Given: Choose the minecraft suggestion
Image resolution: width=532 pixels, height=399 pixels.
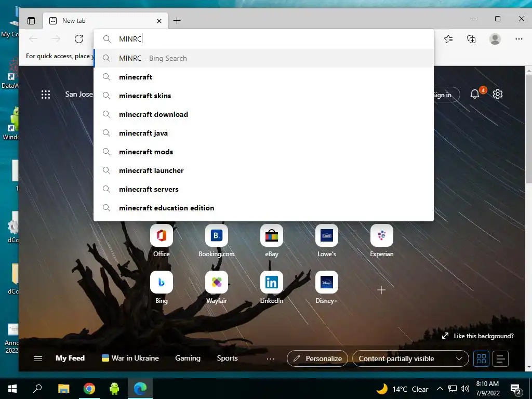Looking at the screenshot, I should [x=263, y=77].
